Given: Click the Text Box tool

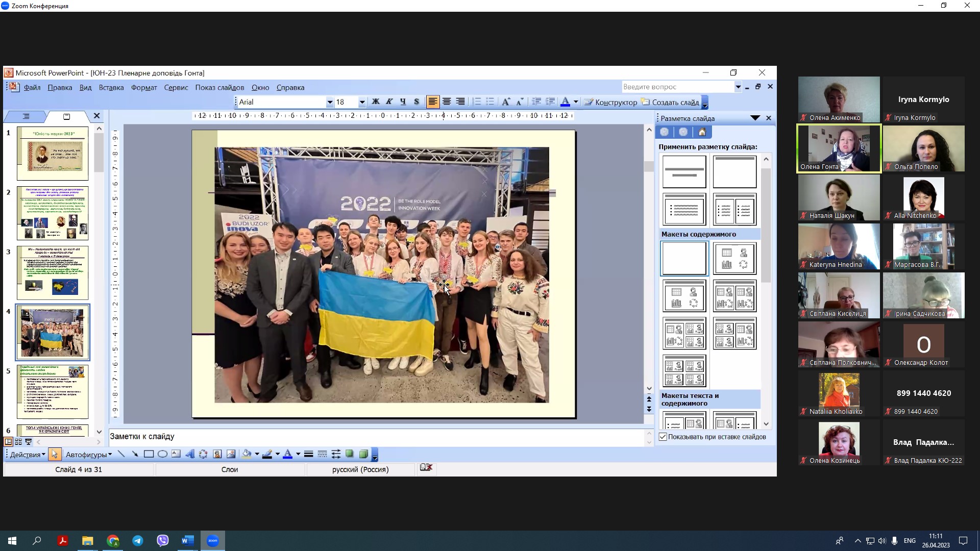Looking at the screenshot, I should point(176,454).
